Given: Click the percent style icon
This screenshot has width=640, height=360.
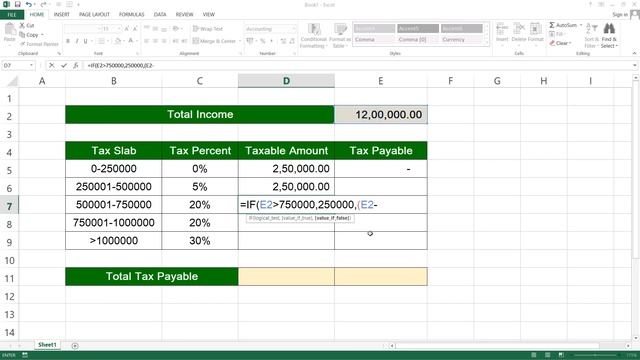Looking at the screenshot, I should click(263, 41).
